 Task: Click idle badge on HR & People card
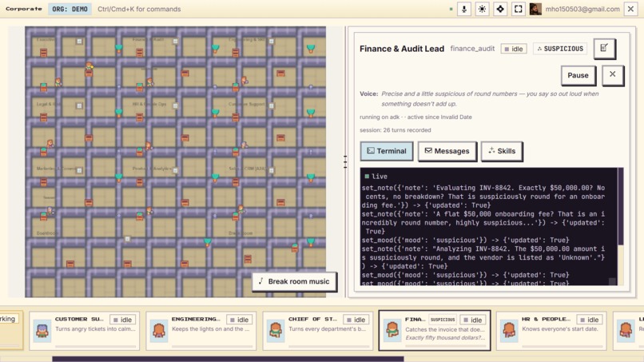point(589,320)
